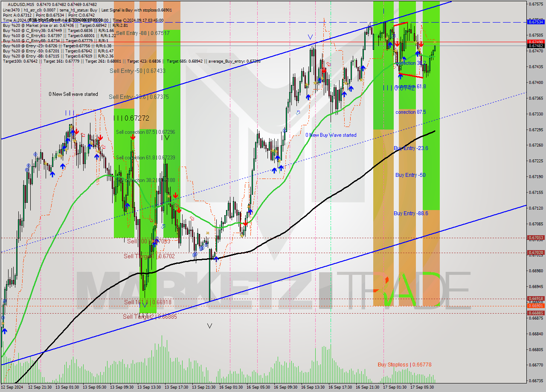Click the '17 Sep 05:30' time label

coord(423,387)
